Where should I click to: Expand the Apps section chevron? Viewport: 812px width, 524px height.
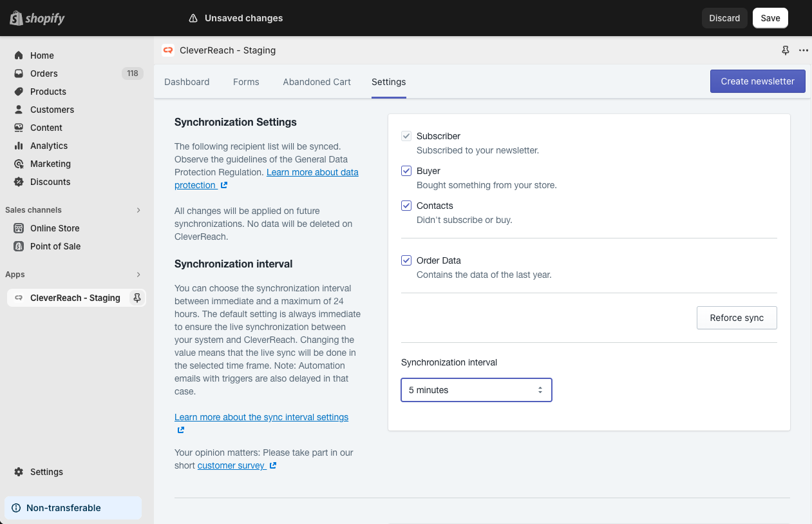pos(138,275)
